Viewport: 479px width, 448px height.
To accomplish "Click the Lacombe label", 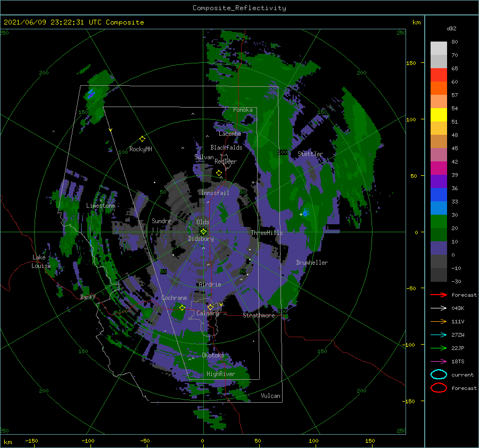I will 230,134.
